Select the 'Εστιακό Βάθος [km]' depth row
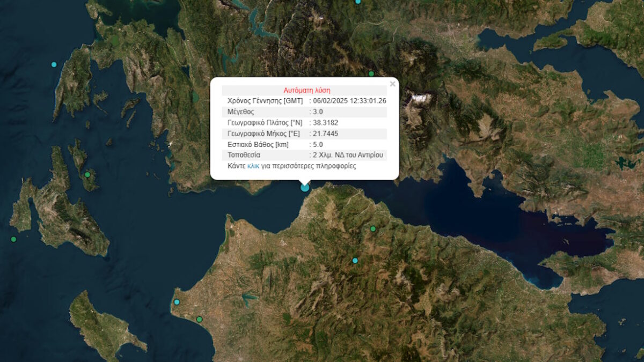Viewport: 644px width, 362px height. pos(304,144)
